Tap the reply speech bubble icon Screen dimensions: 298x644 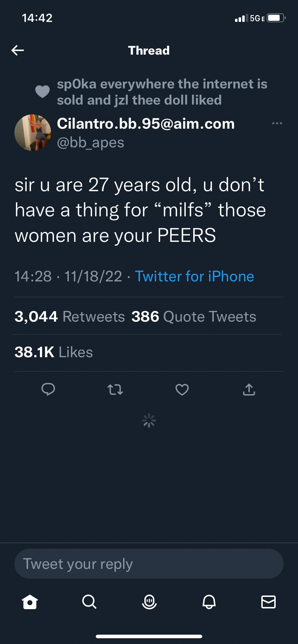(x=48, y=389)
